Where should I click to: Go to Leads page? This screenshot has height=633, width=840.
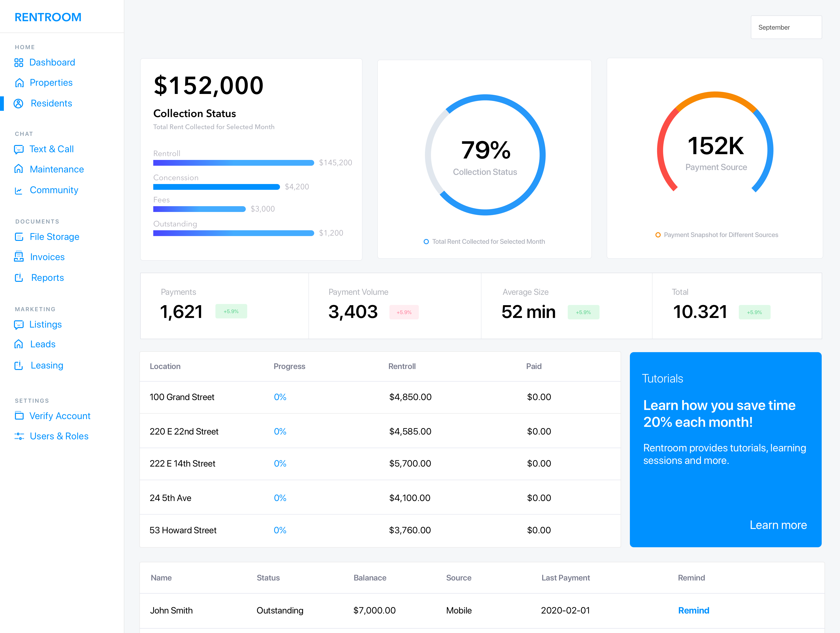43,344
